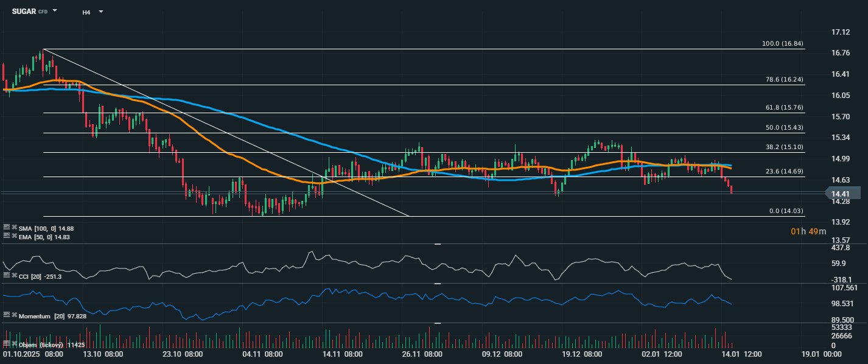The image size is (868, 364).
Task: Click the SUGAR symbol name
Action: [24, 12]
